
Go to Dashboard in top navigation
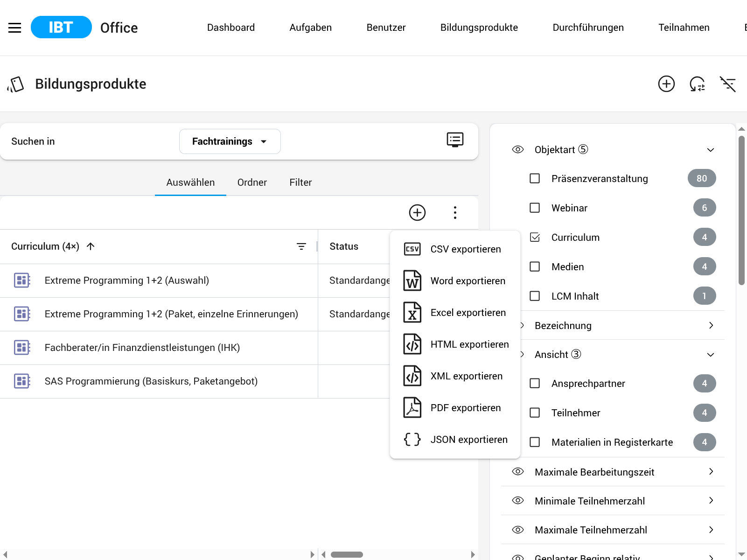coord(231,28)
